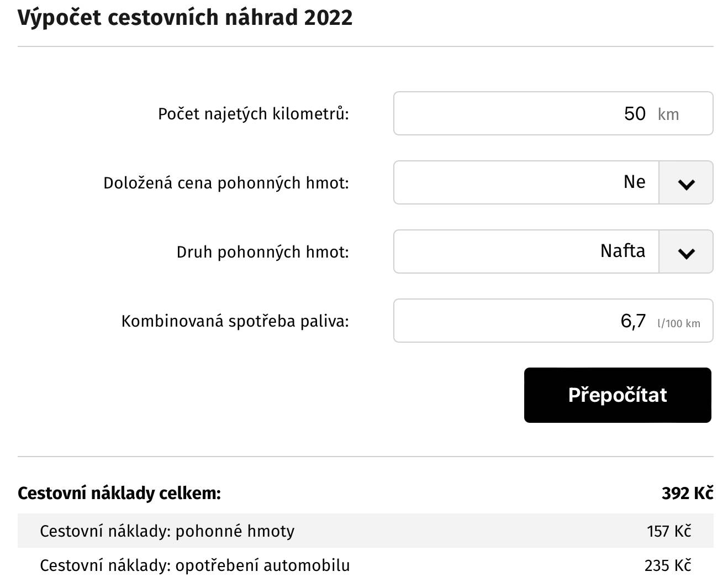
Task: Expand the Druh pohonných hmot chevron arrow
Action: (x=685, y=252)
